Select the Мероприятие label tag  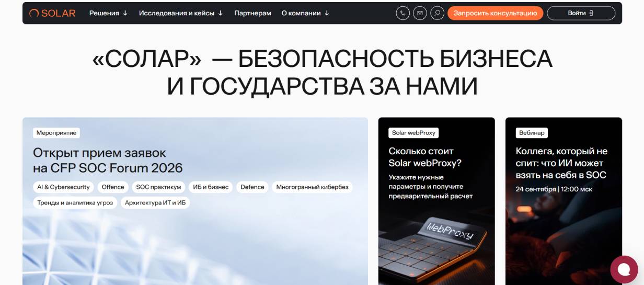56,133
